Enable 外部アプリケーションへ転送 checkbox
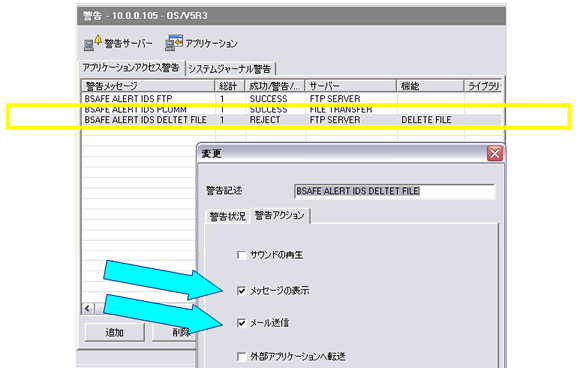Viewport: 580px width, 377px height. click(242, 357)
